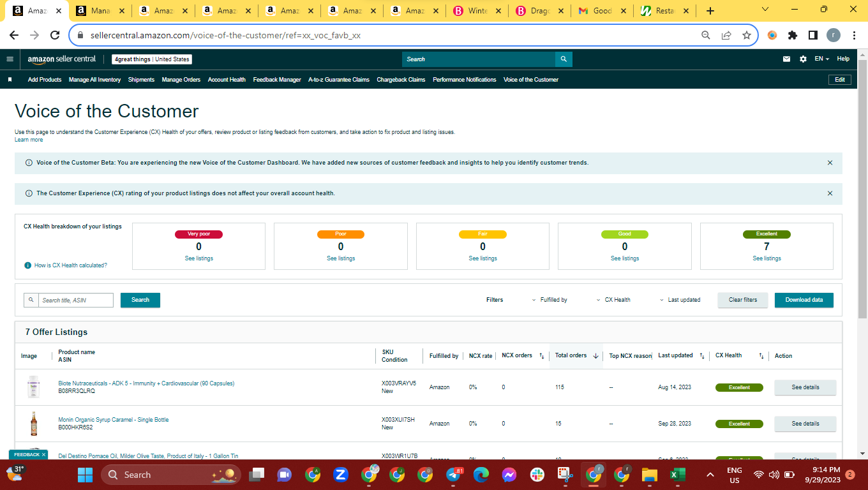
Task: Open Add Products from the nav bar
Action: [x=45, y=80]
